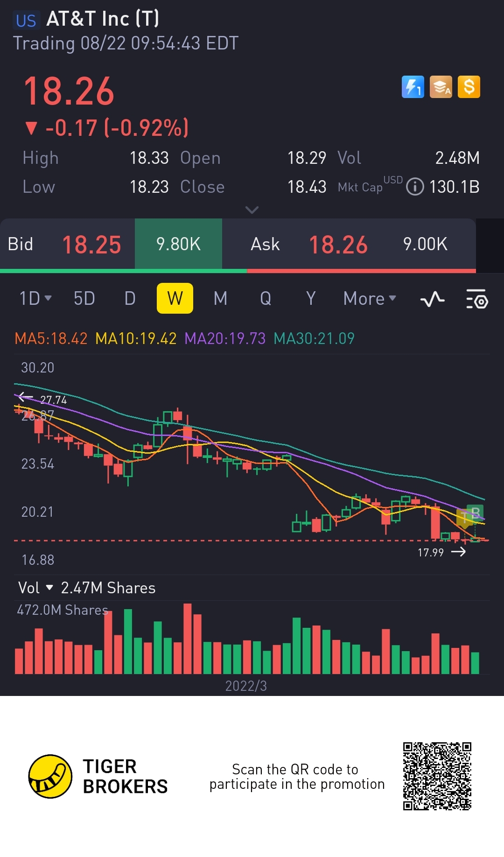The image size is (504, 857).
Task: Tap the bid size 9.80K
Action: coord(178,244)
